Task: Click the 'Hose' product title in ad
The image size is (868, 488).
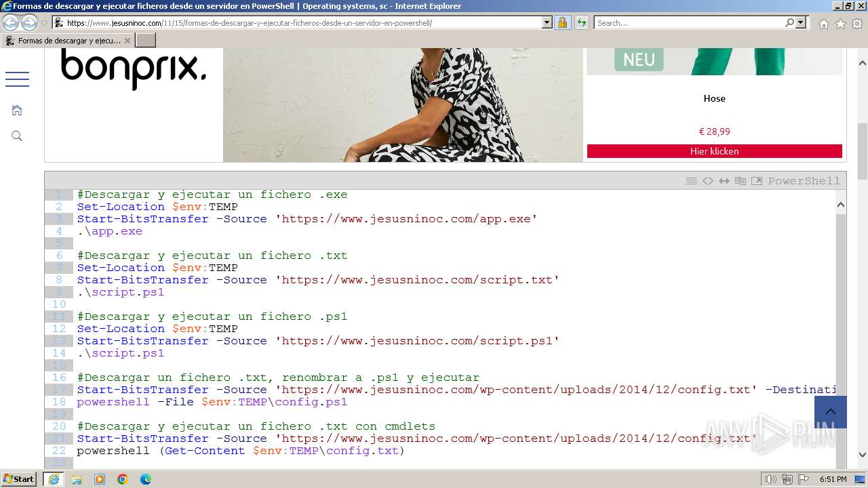Action: tap(715, 98)
